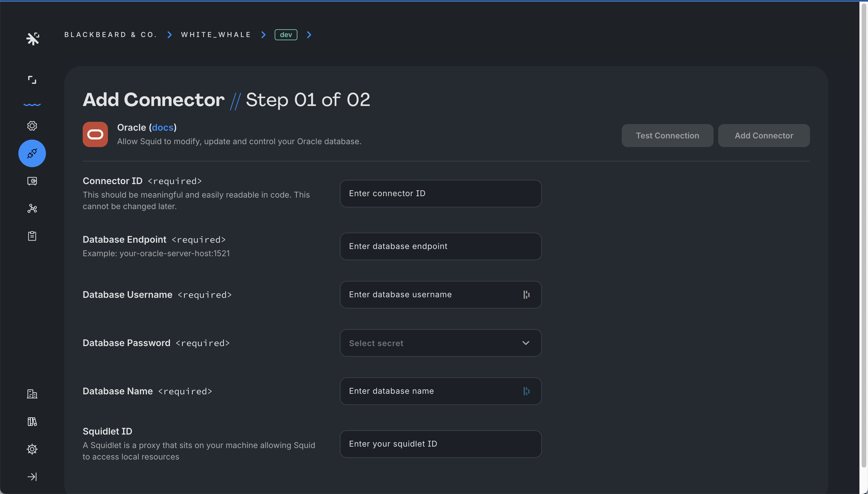Image resolution: width=868 pixels, height=494 pixels.
Task: Focus the Enter database name field
Action: (x=440, y=391)
